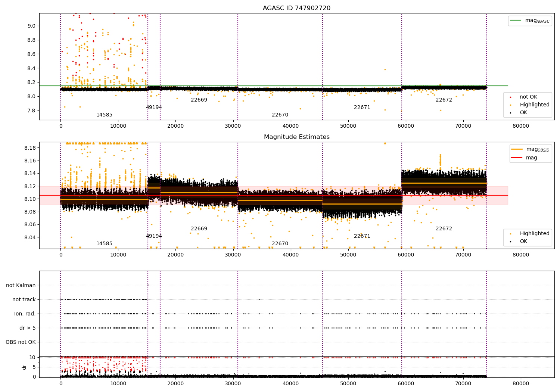Click OBSID label 22672 in middle plot
Viewport: 560px width, 392px height.
(x=444, y=229)
